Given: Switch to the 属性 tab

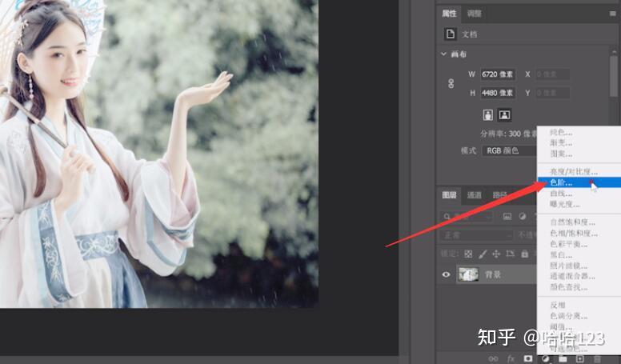Looking at the screenshot, I should 449,14.
